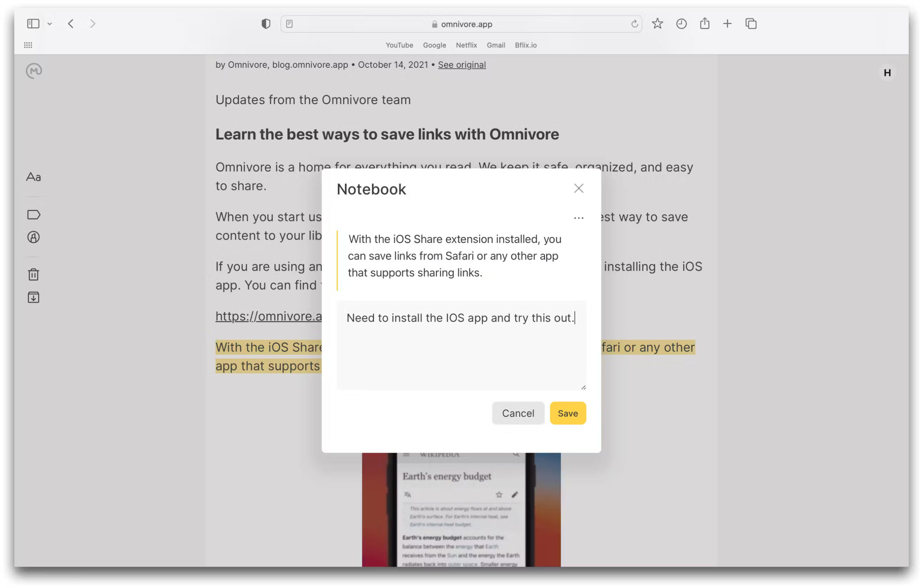The image size is (923, 588).
Task: Open the labels tag icon
Action: point(34,215)
